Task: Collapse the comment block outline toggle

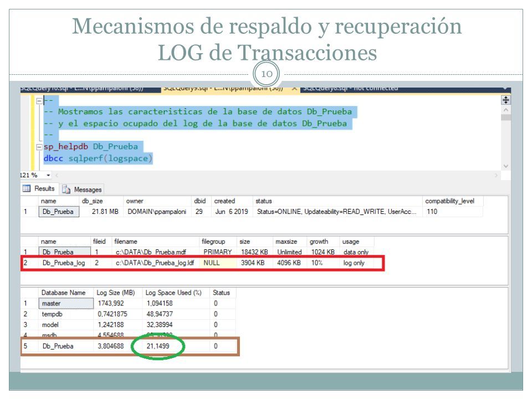Action: point(39,101)
